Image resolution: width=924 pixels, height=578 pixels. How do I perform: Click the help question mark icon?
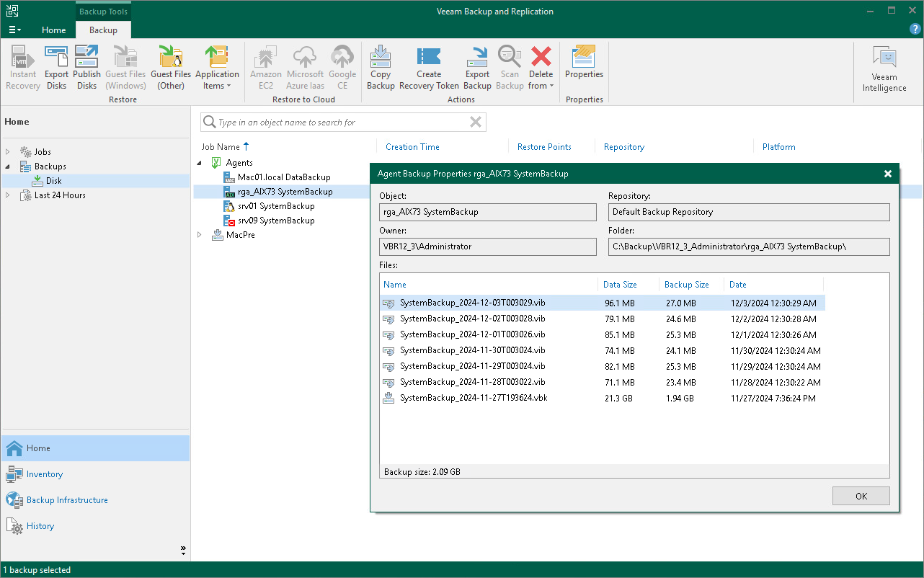(915, 30)
